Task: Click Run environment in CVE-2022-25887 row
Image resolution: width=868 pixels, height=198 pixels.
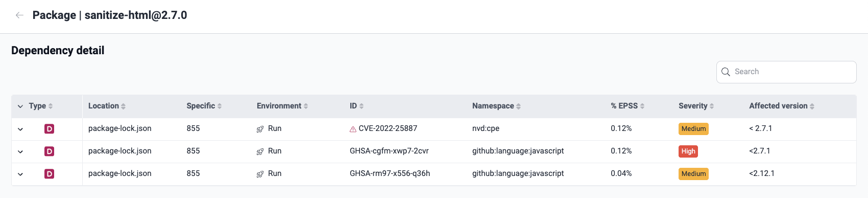Action: [x=275, y=128]
